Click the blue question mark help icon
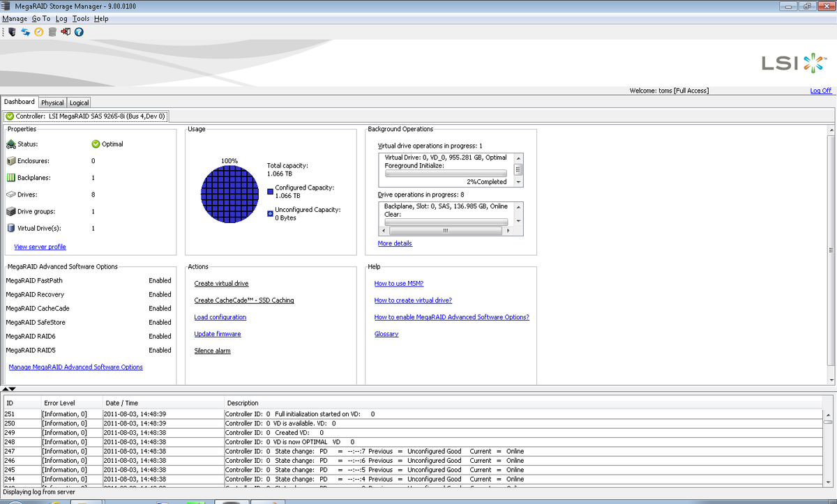 tap(79, 31)
